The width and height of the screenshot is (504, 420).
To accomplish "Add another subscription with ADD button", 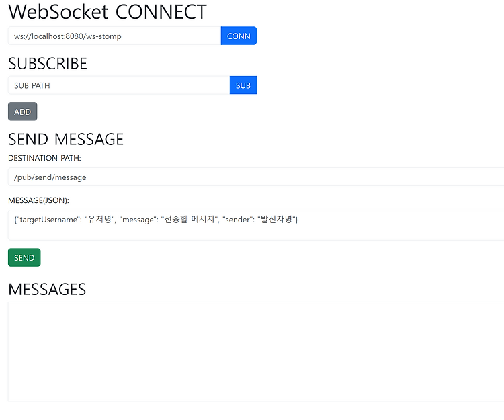I will [22, 112].
